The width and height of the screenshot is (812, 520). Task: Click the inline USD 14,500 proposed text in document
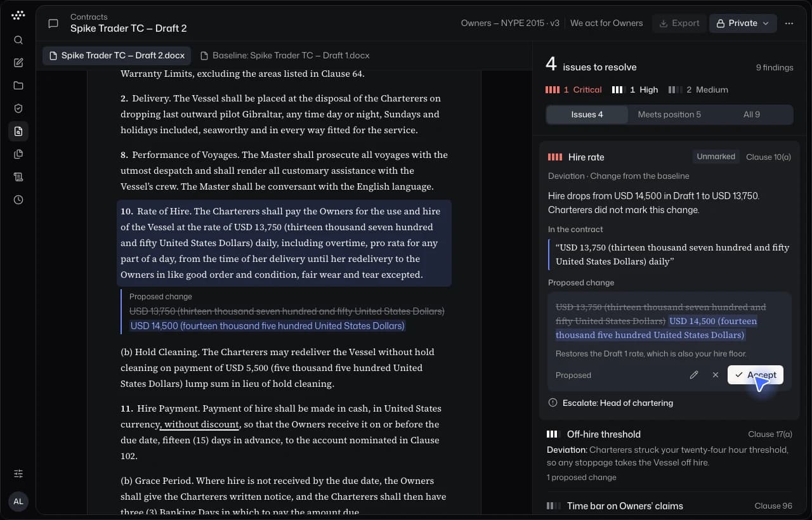[267, 326]
